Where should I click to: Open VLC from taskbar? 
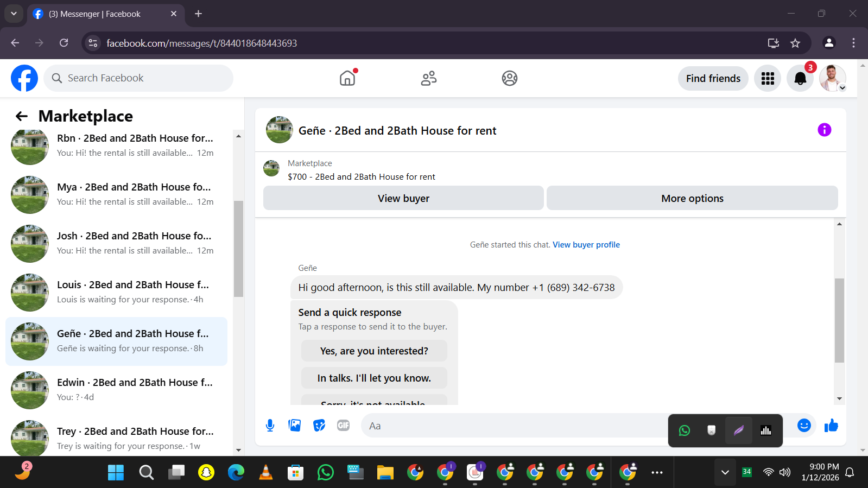(265, 473)
